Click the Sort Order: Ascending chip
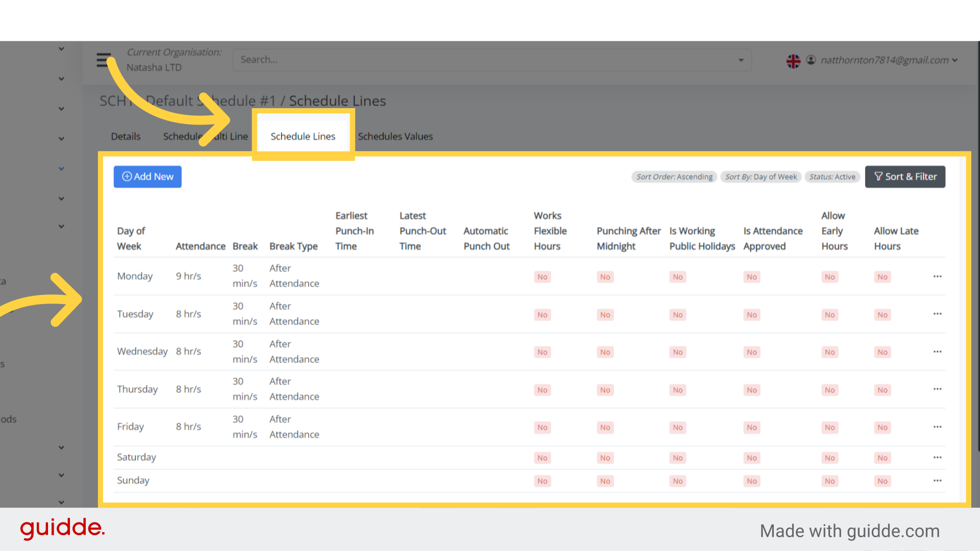The height and width of the screenshot is (551, 980). (x=674, y=177)
